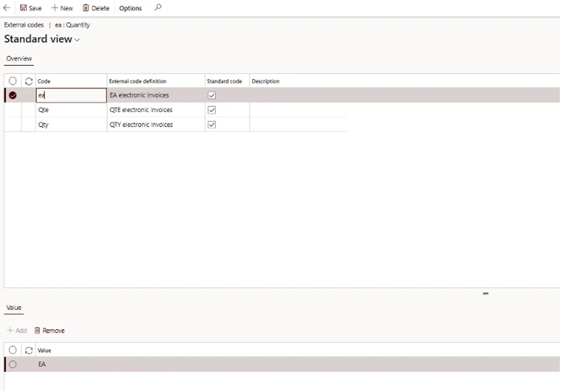The height and width of the screenshot is (392, 561).
Task: Select the Qte code cell
Action: click(71, 110)
